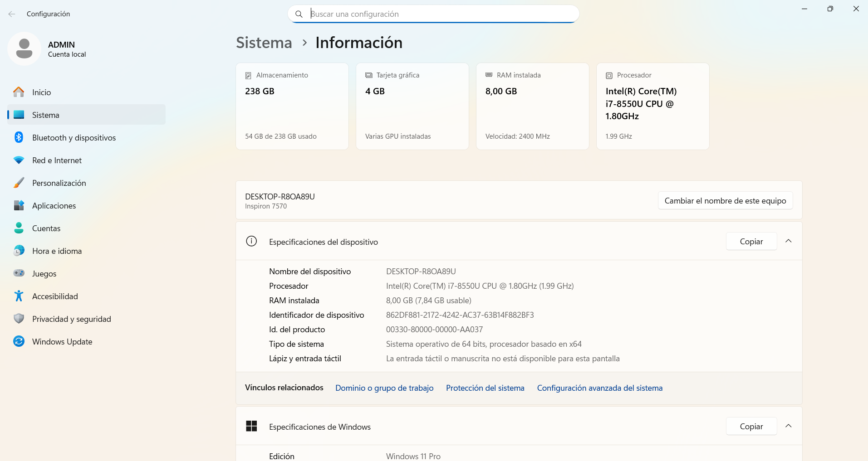Click Cambiar el nombre de este equipo
868x461 pixels.
tap(725, 200)
